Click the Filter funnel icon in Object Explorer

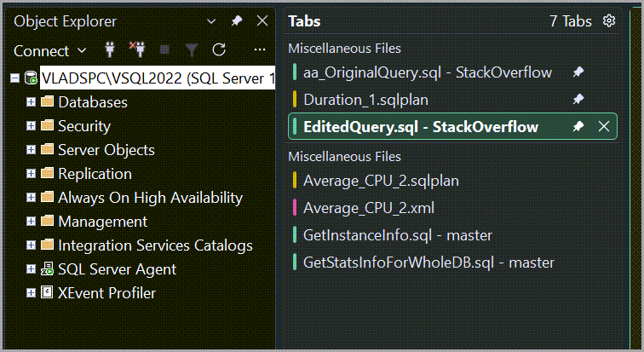pos(192,50)
